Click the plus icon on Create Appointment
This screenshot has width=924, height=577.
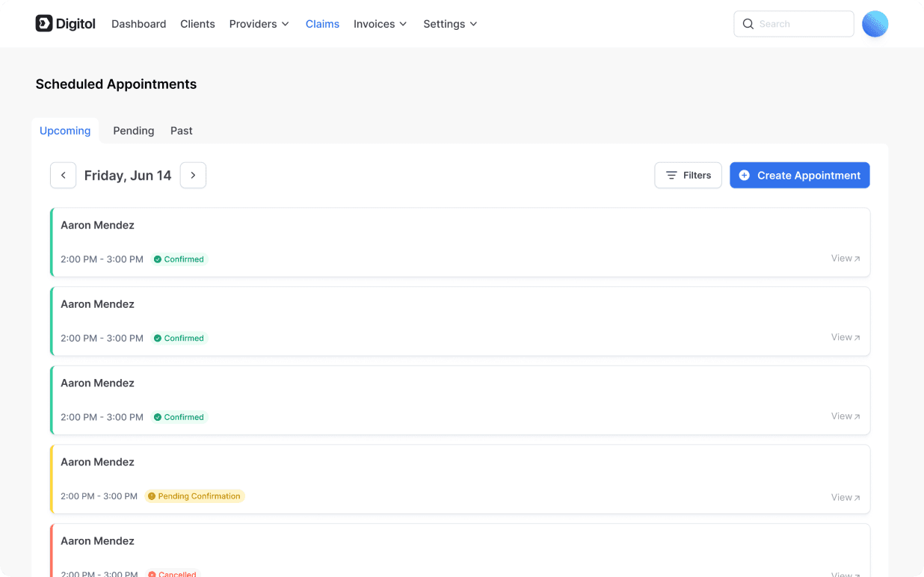tap(744, 175)
